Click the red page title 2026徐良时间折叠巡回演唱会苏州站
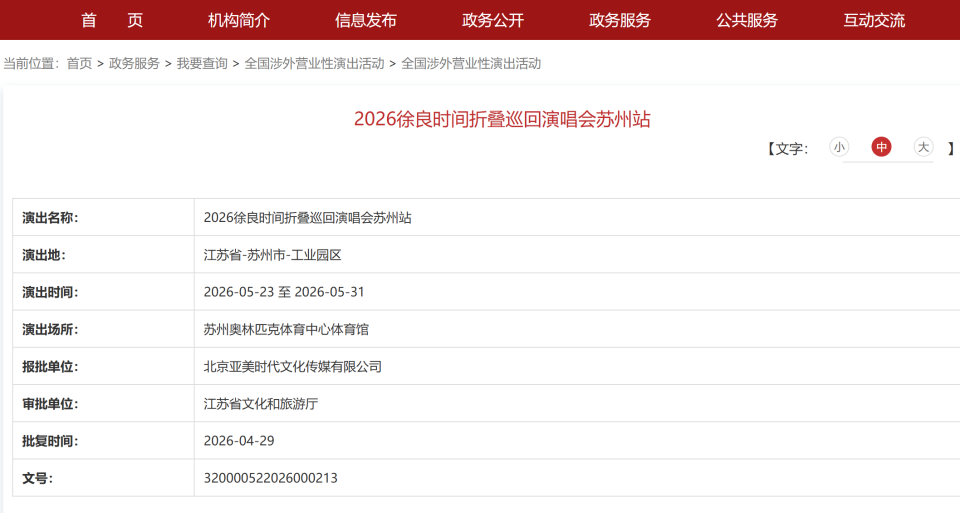The image size is (960, 513). click(x=502, y=119)
